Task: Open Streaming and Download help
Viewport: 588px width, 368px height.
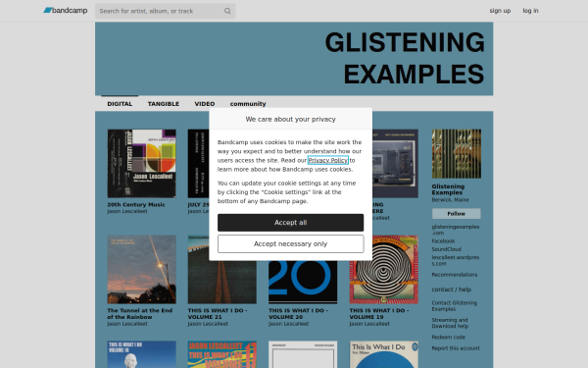Action: (x=450, y=323)
